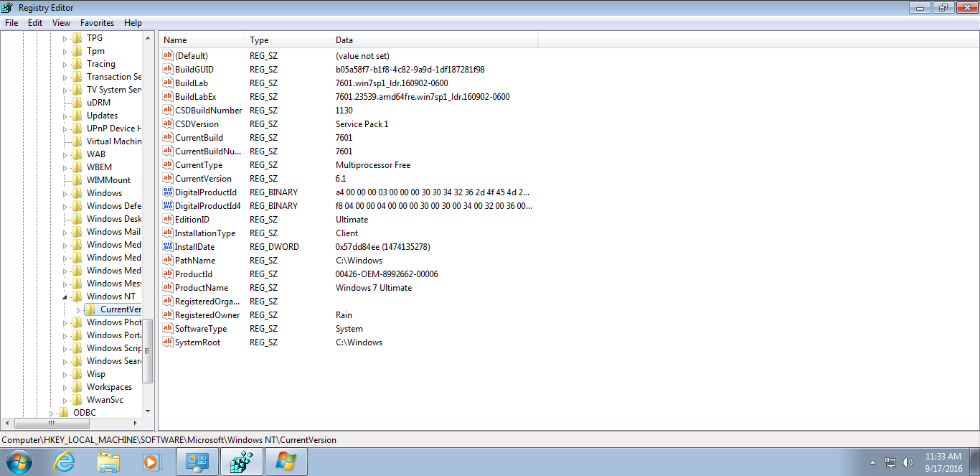
Task: Click the (Default) value icon
Action: (x=169, y=56)
